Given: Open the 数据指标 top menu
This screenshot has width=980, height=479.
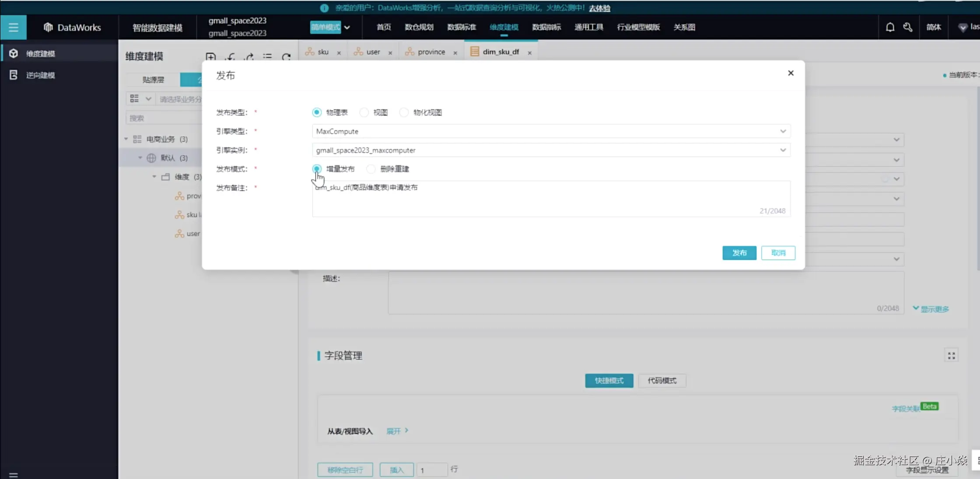Looking at the screenshot, I should (x=546, y=28).
